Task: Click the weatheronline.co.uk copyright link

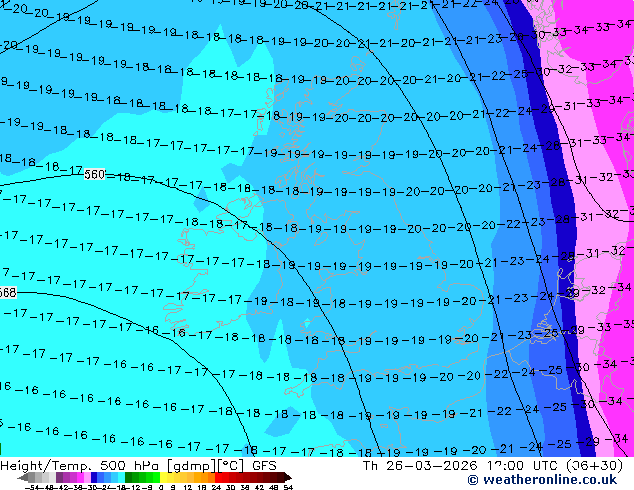Action: tap(542, 480)
